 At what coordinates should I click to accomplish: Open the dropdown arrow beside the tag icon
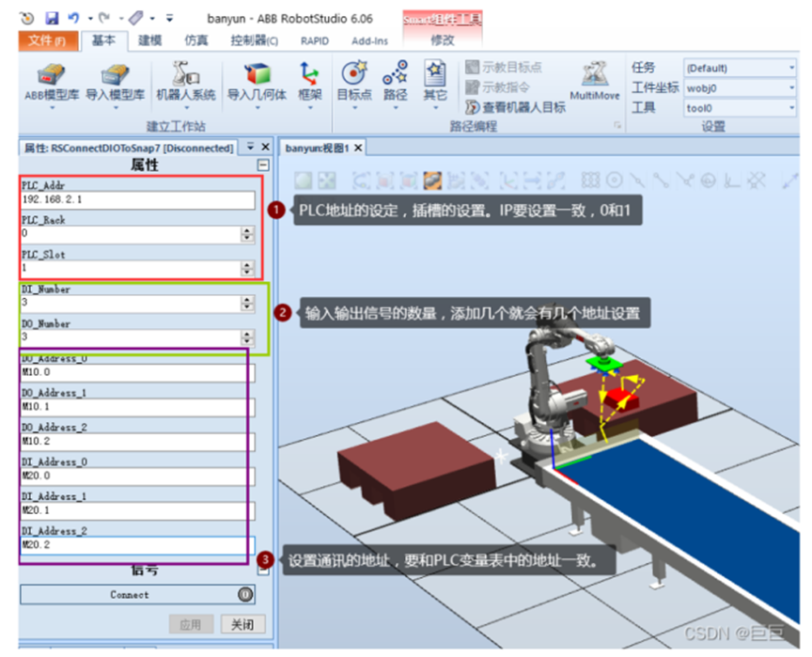(152, 19)
